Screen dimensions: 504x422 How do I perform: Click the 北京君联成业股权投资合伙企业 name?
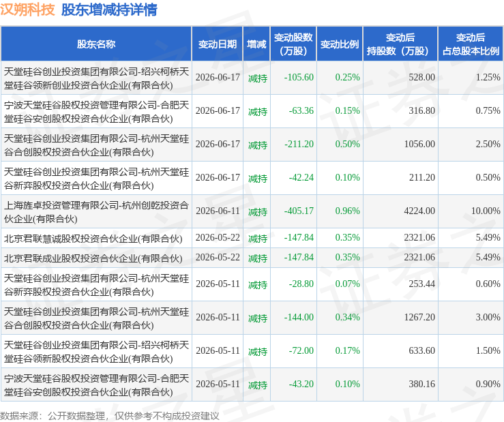click(93, 258)
